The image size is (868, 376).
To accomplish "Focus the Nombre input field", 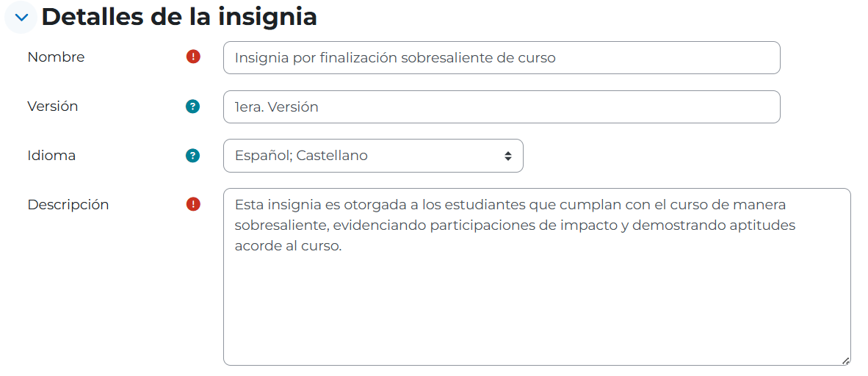I will (502, 57).
